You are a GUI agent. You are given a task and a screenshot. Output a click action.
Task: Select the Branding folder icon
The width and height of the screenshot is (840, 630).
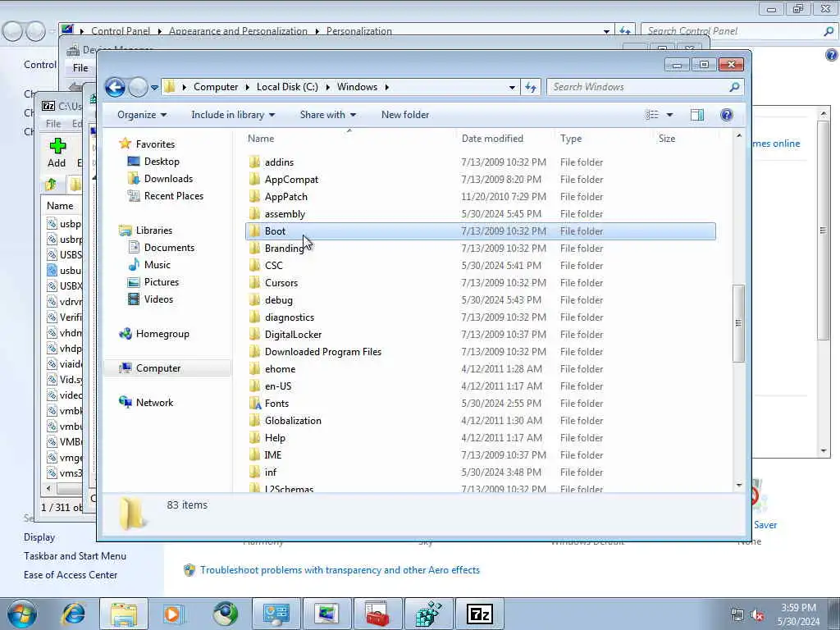click(x=254, y=248)
